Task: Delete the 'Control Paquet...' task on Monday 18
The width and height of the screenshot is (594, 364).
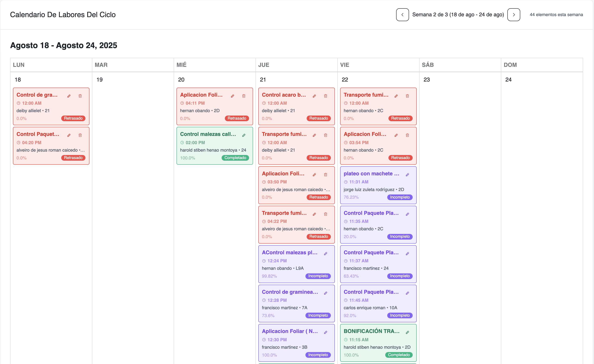Action: pos(80,135)
